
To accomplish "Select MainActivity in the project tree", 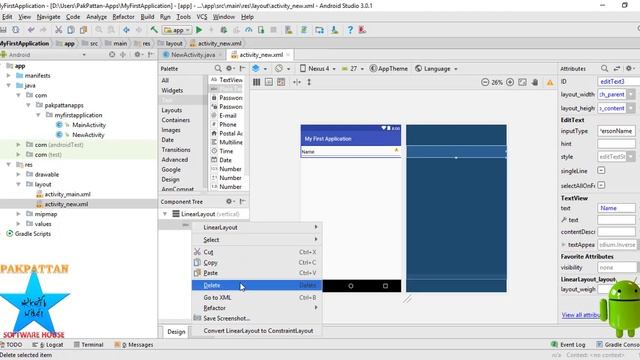I will 89,125.
